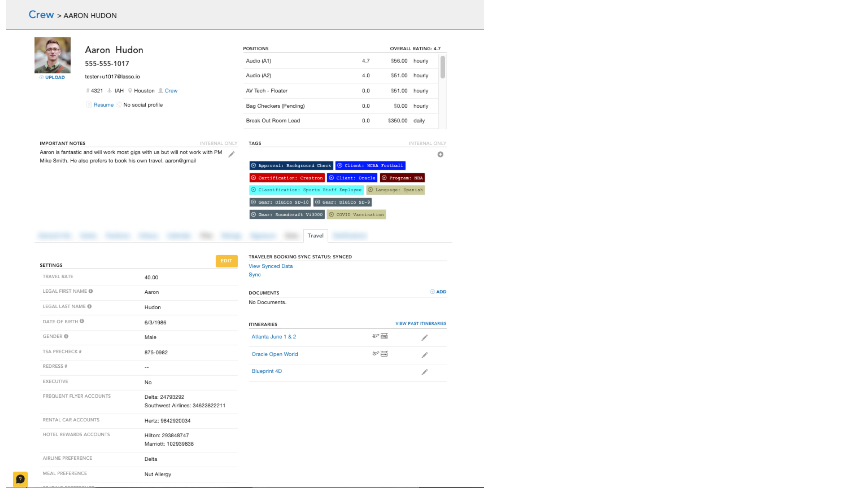Select the Travel tab
Image resolution: width=868 pixels, height=488 pixels.
pyautogui.click(x=315, y=235)
